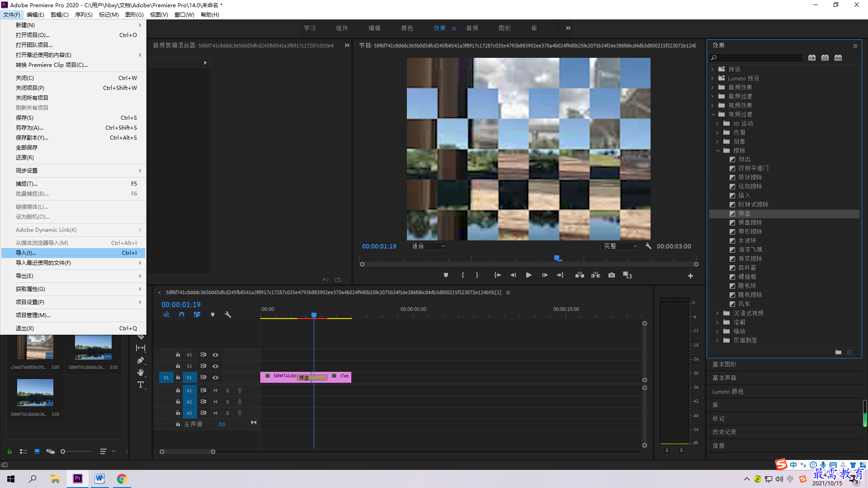Toggle visibility eye of track V3
The width and height of the screenshot is (868, 488).
coord(216,355)
